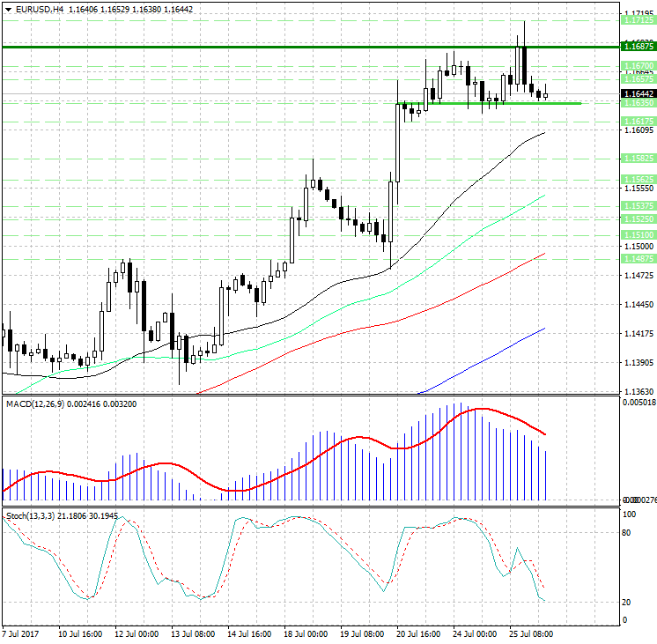Screen dimensions: 657x644
Task: Select the 14 Jul 16:00 time label
Action: (x=249, y=633)
